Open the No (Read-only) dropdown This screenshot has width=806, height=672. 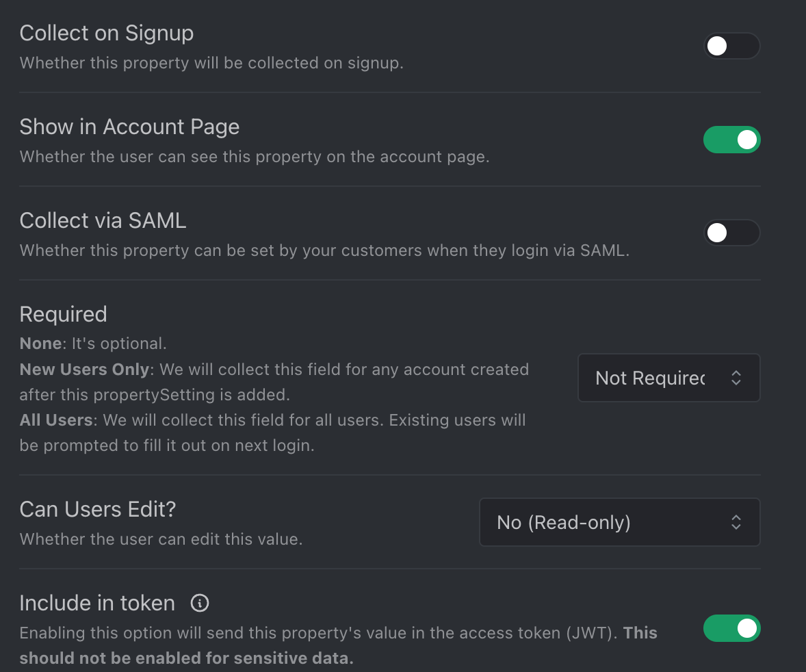(x=619, y=522)
